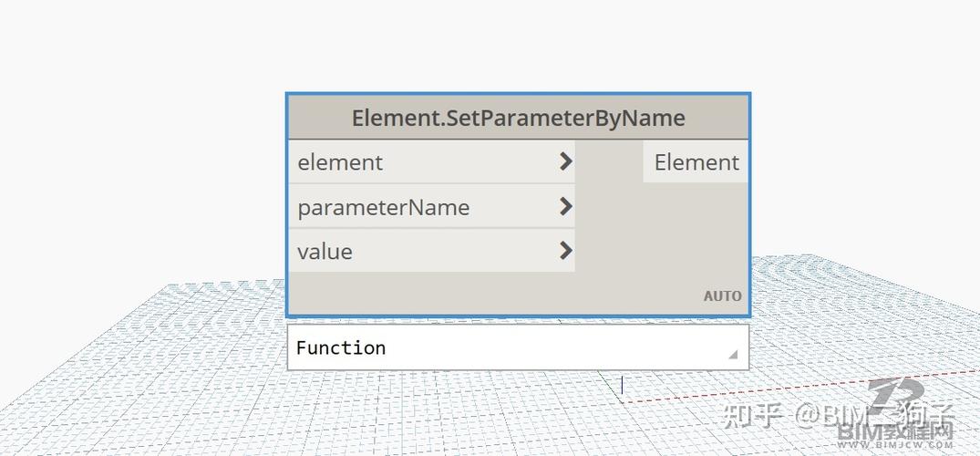Click the 知乎 watermark text
The width and height of the screenshot is (980, 456).
(x=753, y=415)
